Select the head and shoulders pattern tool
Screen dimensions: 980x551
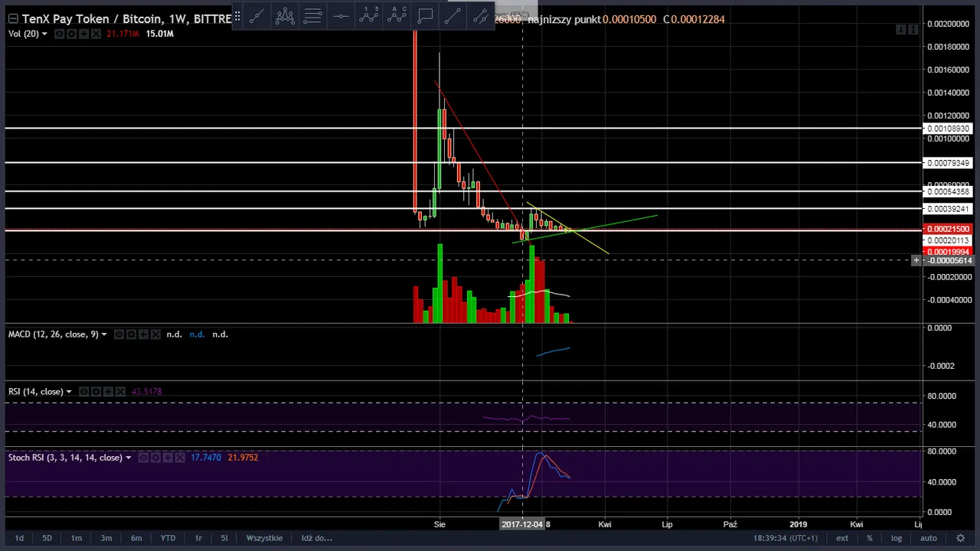tap(285, 15)
